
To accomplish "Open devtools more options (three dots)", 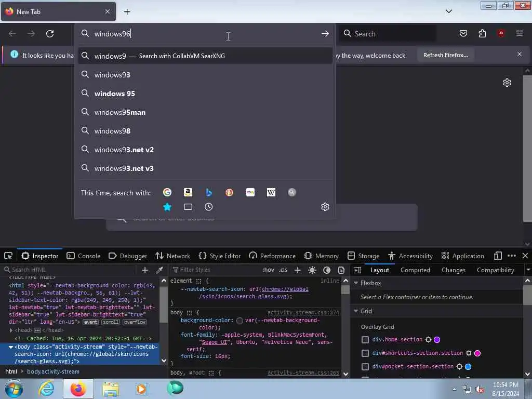I will (x=512, y=256).
